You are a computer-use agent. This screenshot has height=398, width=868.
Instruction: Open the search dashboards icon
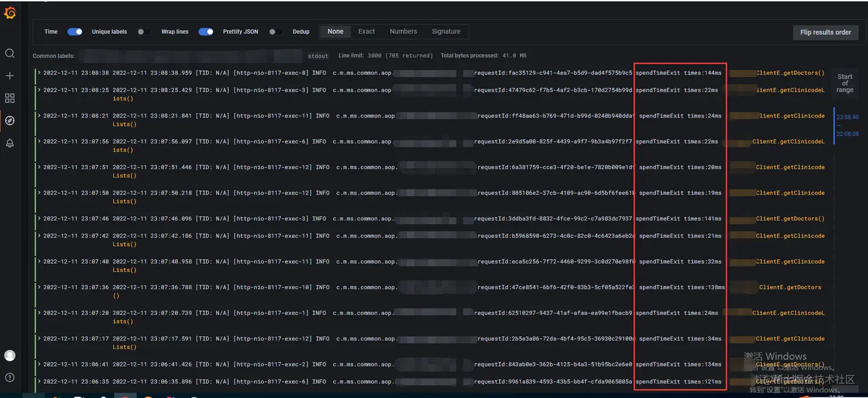pos(10,53)
